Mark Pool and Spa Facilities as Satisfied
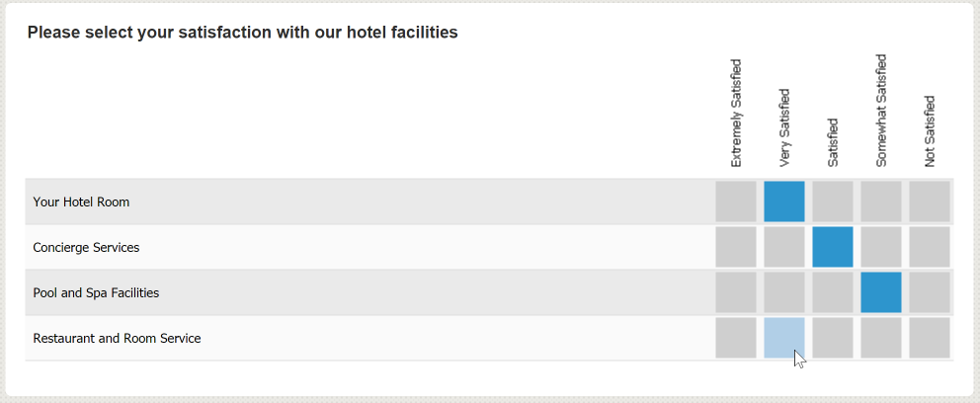Screen dimensions: 980x403 833,292
